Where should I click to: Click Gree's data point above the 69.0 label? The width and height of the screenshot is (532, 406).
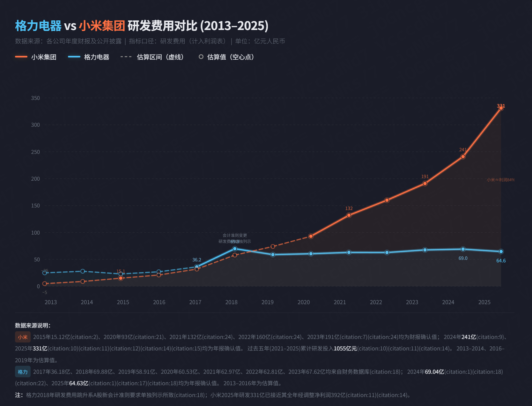pos(463,249)
